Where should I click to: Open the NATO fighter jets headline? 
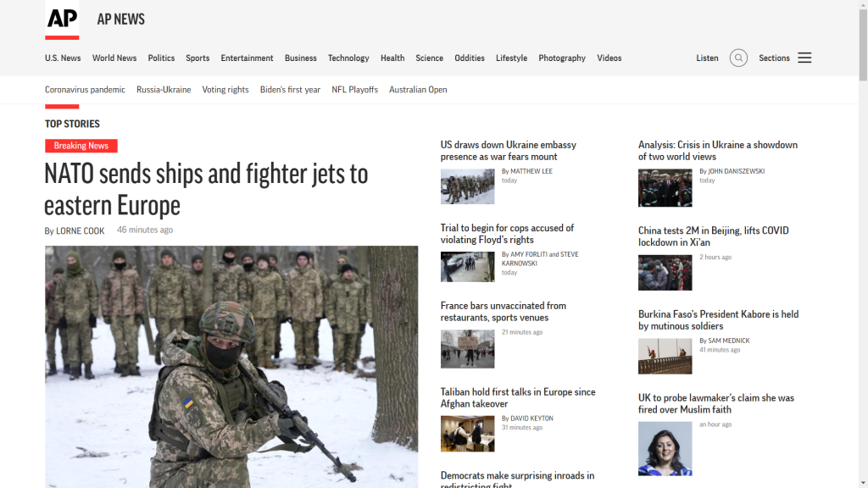[x=205, y=189]
